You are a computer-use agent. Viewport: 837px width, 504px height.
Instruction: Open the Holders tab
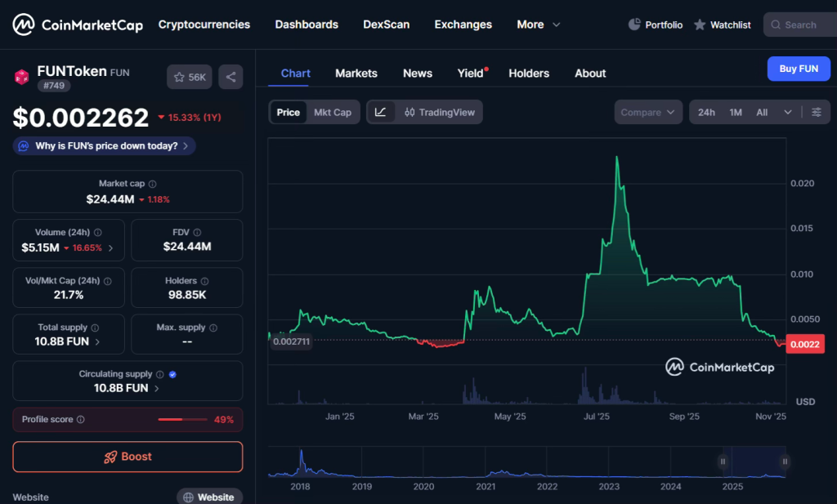pyautogui.click(x=529, y=73)
